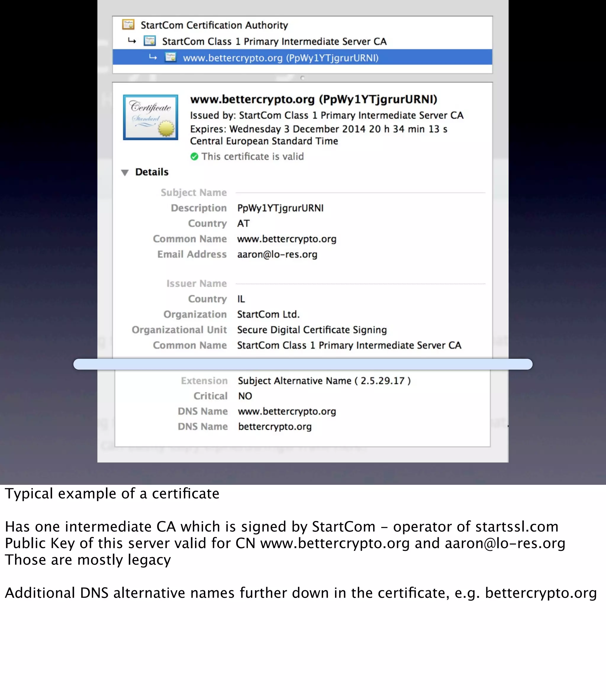Viewport: 606px width, 700px height.
Task: Click the issuer Country value IL
Action: [x=241, y=299]
